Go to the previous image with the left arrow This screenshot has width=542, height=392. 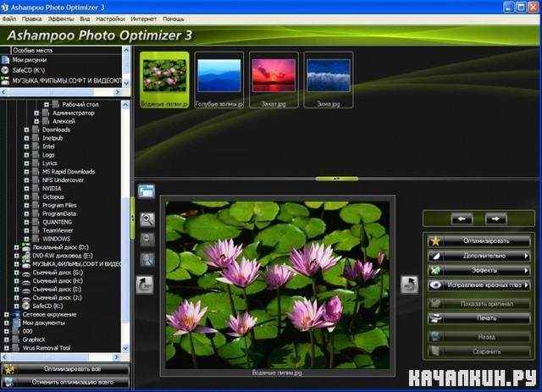click(x=462, y=218)
